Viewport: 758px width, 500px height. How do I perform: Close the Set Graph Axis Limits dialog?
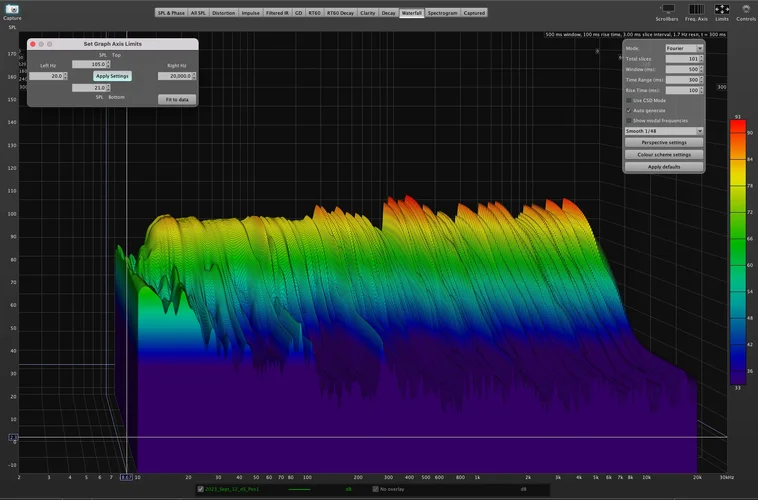click(32, 44)
